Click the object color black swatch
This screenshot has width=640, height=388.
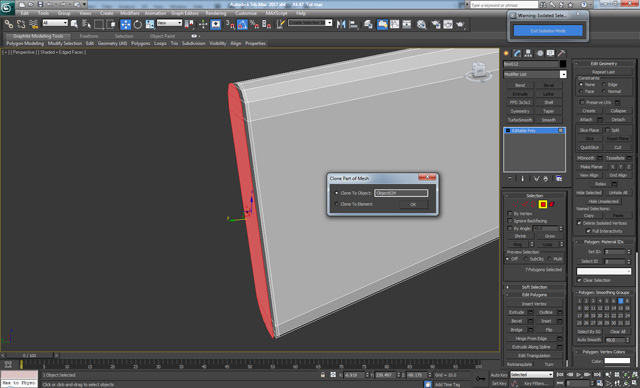point(563,64)
